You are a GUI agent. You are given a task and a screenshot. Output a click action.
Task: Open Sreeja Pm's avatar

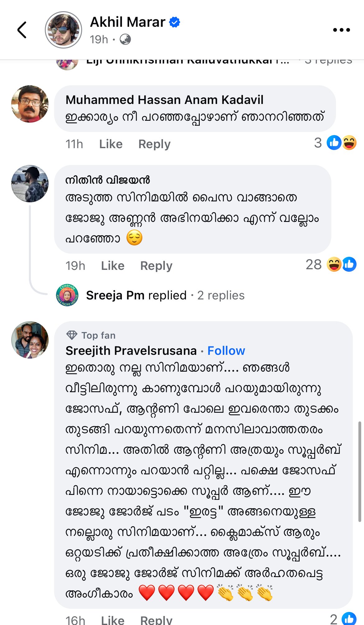(67, 295)
